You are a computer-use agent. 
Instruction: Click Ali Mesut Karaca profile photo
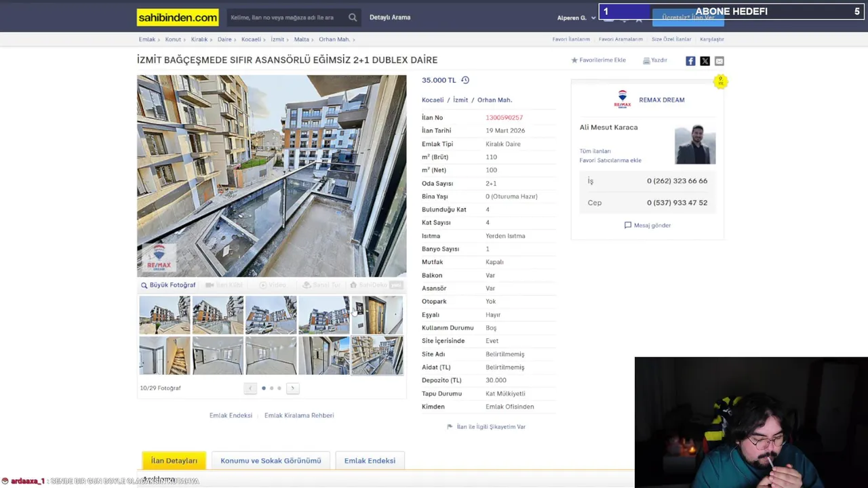click(x=695, y=144)
